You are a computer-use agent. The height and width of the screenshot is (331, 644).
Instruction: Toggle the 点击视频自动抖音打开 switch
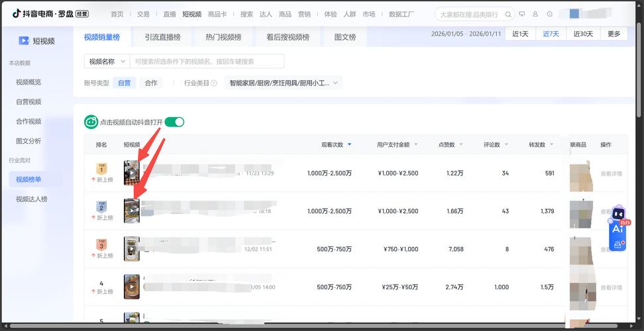pyautogui.click(x=174, y=122)
